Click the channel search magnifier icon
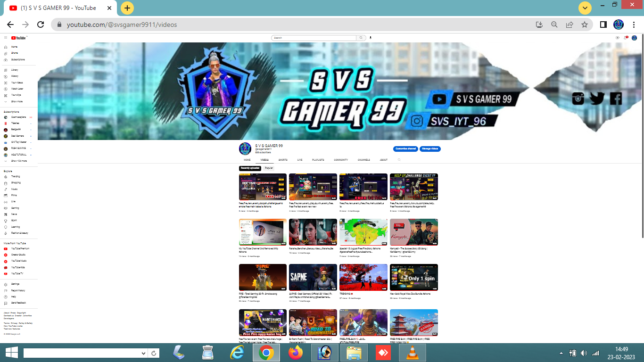This screenshot has width=644, height=362. (399, 160)
